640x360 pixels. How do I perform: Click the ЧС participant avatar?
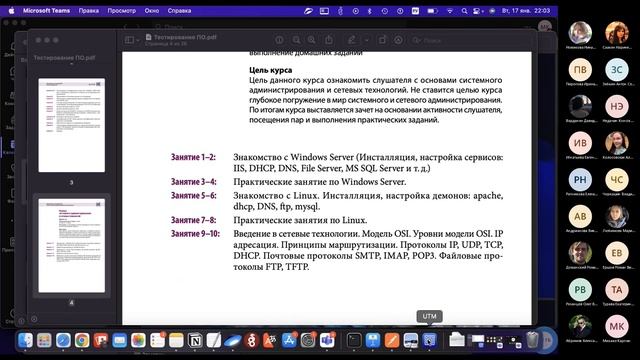click(x=617, y=180)
